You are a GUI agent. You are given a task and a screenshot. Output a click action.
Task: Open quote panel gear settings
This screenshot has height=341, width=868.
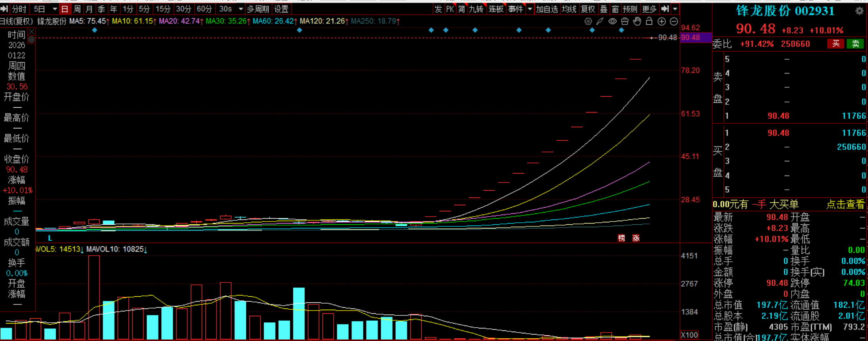click(859, 11)
